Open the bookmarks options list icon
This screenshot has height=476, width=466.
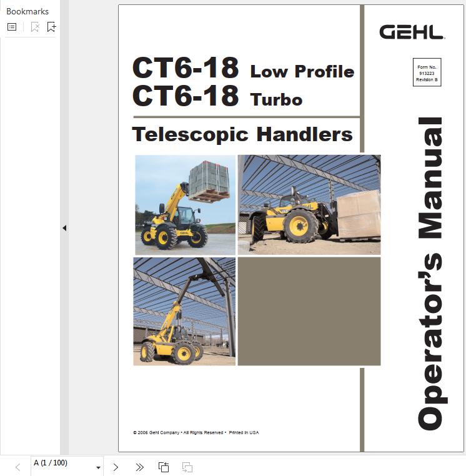click(x=12, y=27)
